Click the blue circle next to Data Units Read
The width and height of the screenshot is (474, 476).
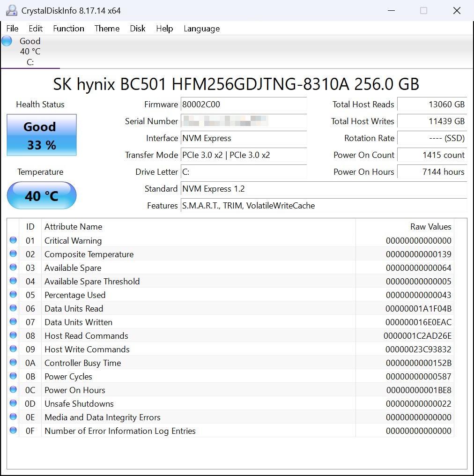click(13, 308)
